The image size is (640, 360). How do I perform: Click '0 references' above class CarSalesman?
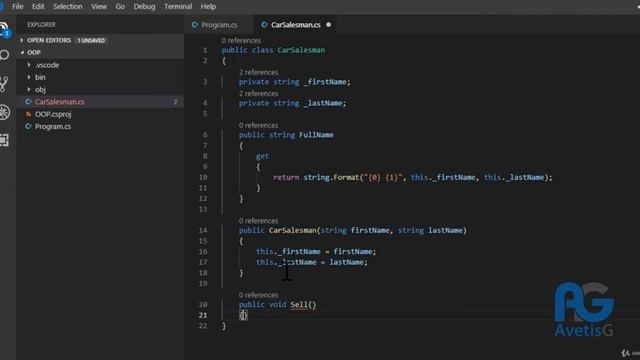(241, 40)
